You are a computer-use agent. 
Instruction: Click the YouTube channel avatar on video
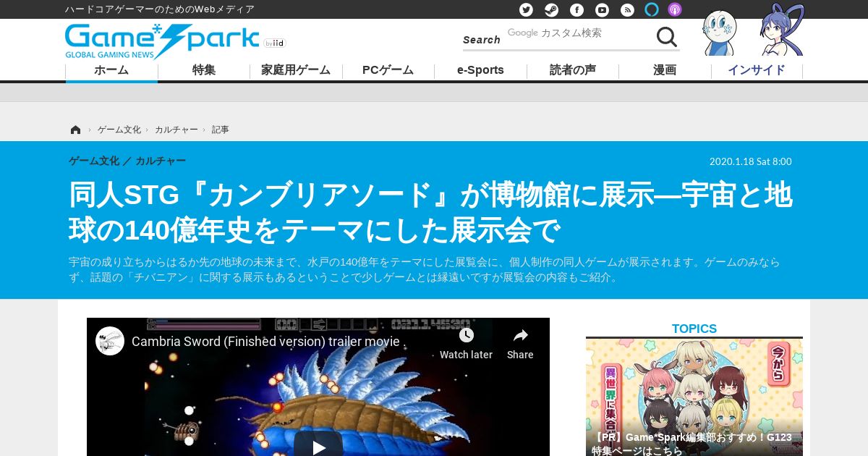click(110, 341)
